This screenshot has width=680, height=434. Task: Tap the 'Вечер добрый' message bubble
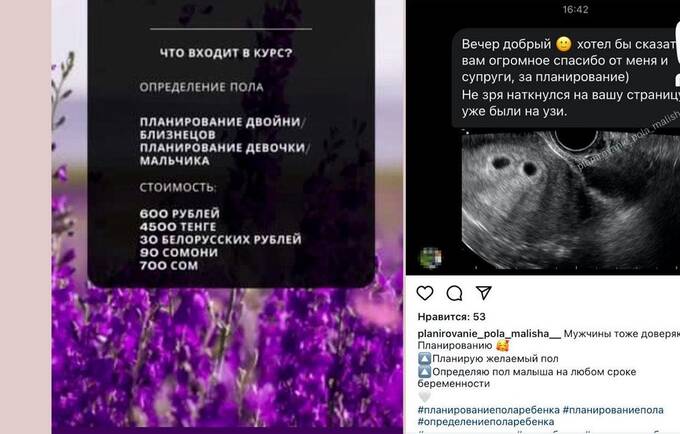pyautogui.click(x=566, y=78)
